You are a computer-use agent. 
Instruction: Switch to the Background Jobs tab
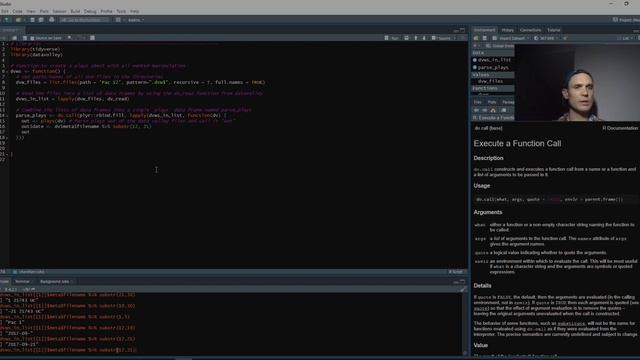coord(54,282)
